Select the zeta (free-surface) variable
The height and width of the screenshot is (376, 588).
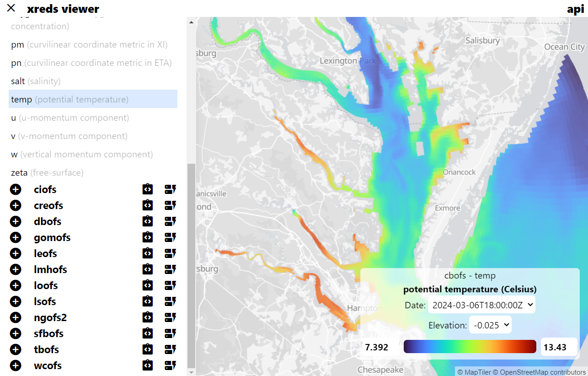[x=47, y=172]
